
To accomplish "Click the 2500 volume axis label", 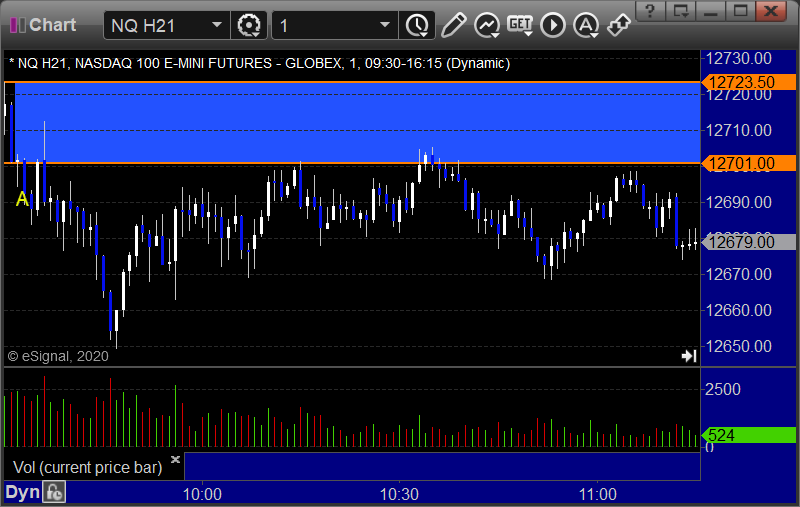I will pyautogui.click(x=722, y=389).
